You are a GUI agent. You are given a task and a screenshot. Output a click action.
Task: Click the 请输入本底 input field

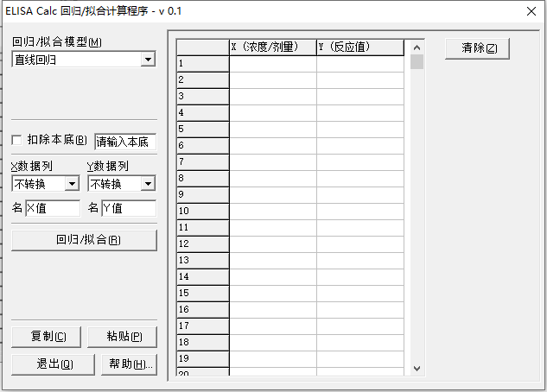coord(125,142)
